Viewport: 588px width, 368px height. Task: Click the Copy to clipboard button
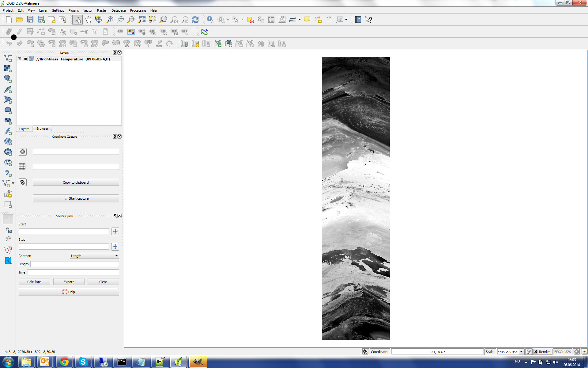coord(75,182)
